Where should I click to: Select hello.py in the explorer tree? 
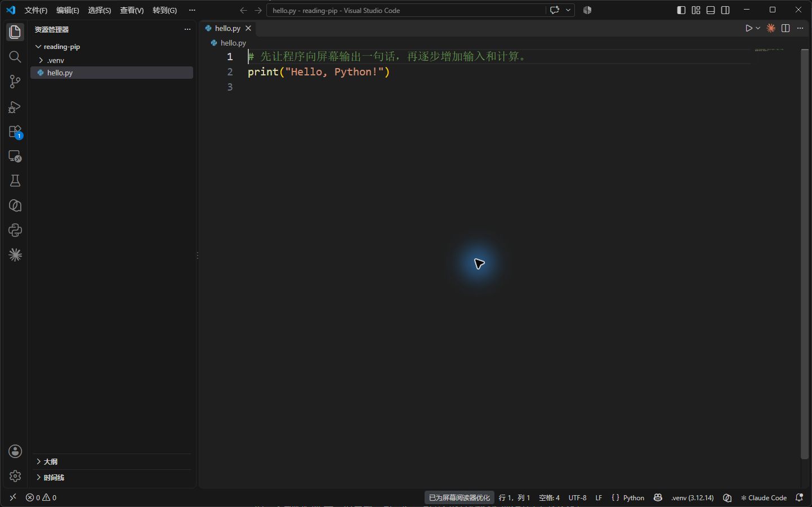pos(111,73)
